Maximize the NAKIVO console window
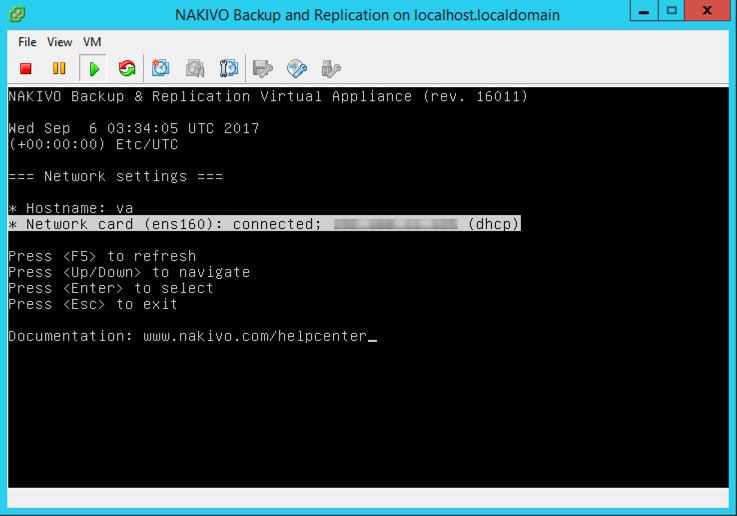 [671, 10]
